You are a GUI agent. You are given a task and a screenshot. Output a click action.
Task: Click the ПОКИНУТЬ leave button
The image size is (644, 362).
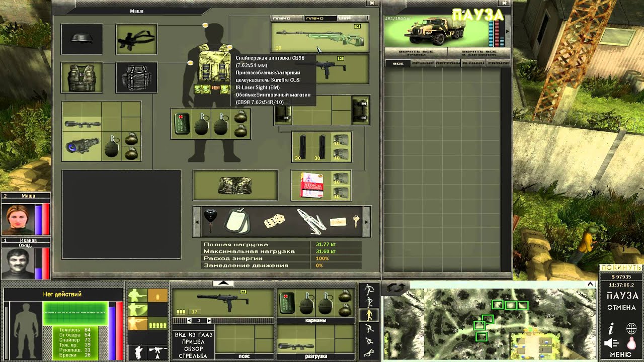(621, 267)
